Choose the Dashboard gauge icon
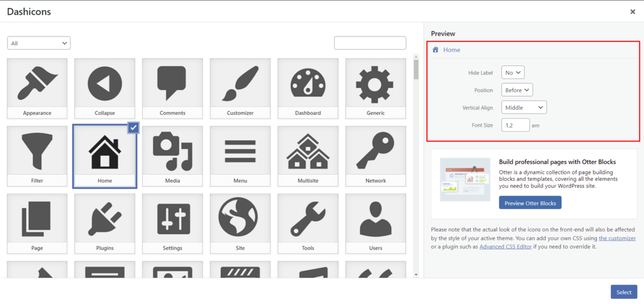 tap(308, 88)
